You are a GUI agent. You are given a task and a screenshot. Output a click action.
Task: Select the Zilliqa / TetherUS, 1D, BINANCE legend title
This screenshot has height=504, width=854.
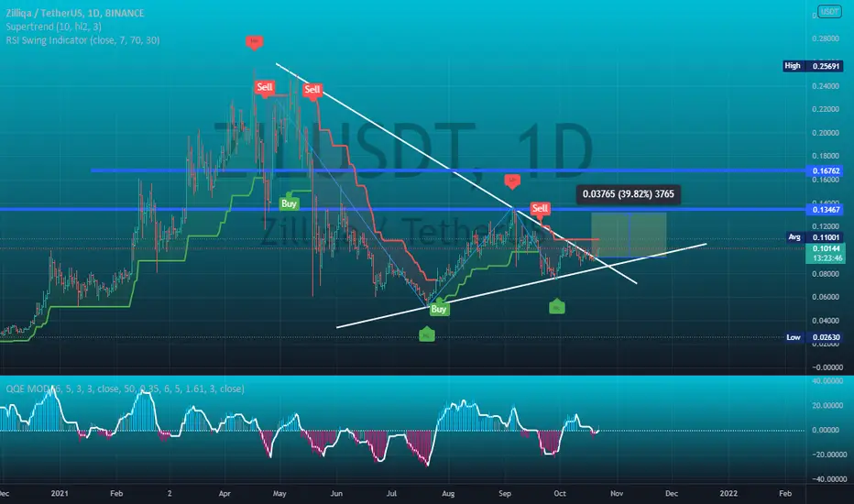click(75, 13)
